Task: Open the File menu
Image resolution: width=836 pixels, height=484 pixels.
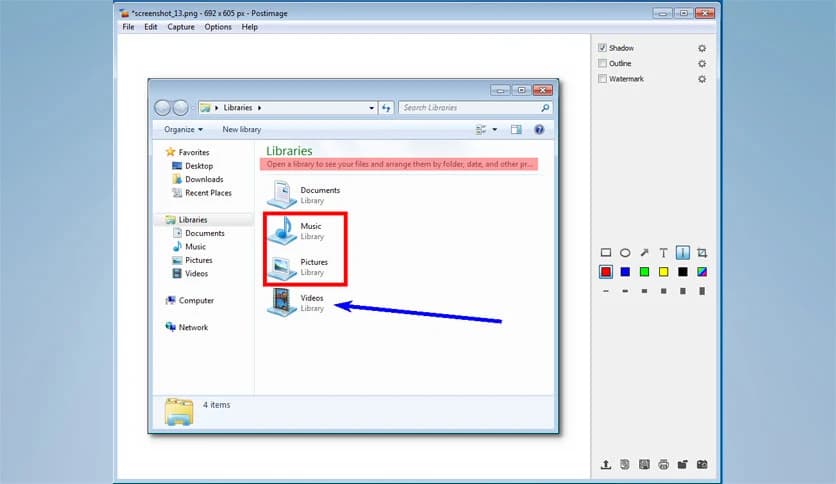Action: 128,27
